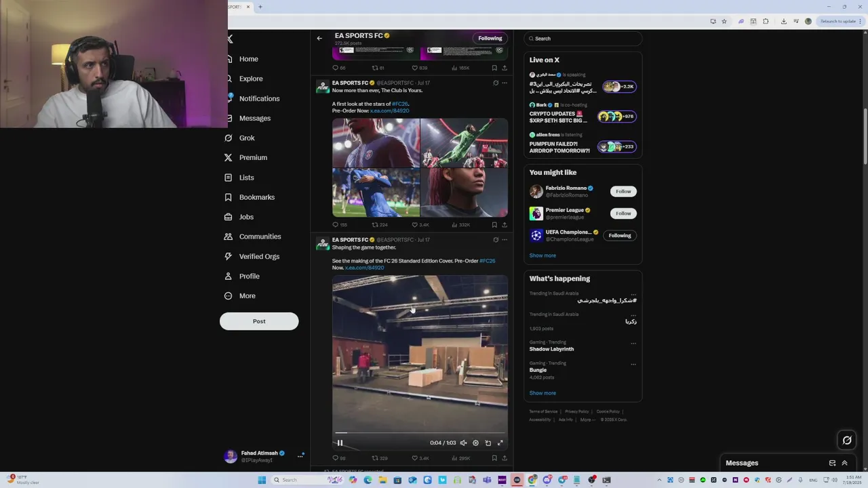Click the floating Grok button
The height and width of the screenshot is (488, 868).
point(847,441)
